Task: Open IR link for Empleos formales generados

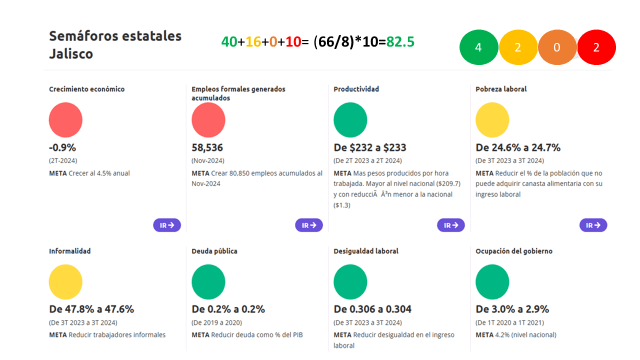Action: tap(309, 225)
